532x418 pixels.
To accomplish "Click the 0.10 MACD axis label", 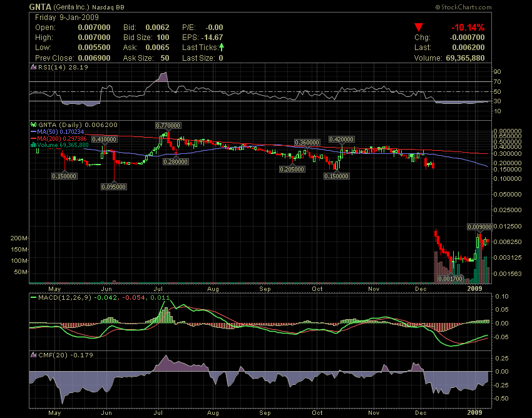I will point(502,296).
